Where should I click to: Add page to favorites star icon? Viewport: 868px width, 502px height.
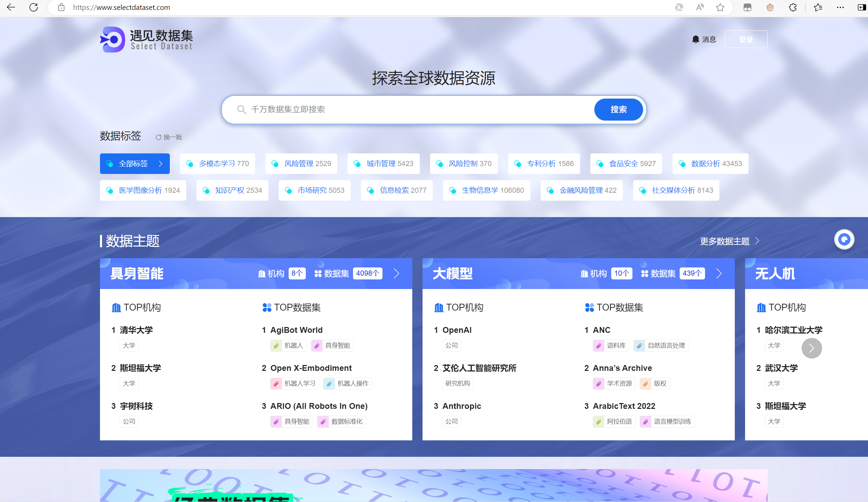(720, 7)
